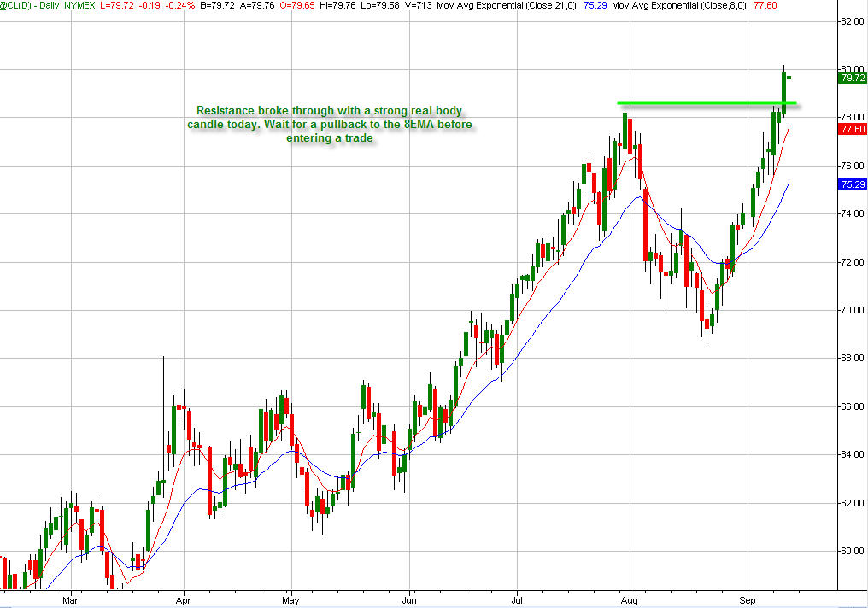Click the 66.00 price axis label

pos(853,406)
